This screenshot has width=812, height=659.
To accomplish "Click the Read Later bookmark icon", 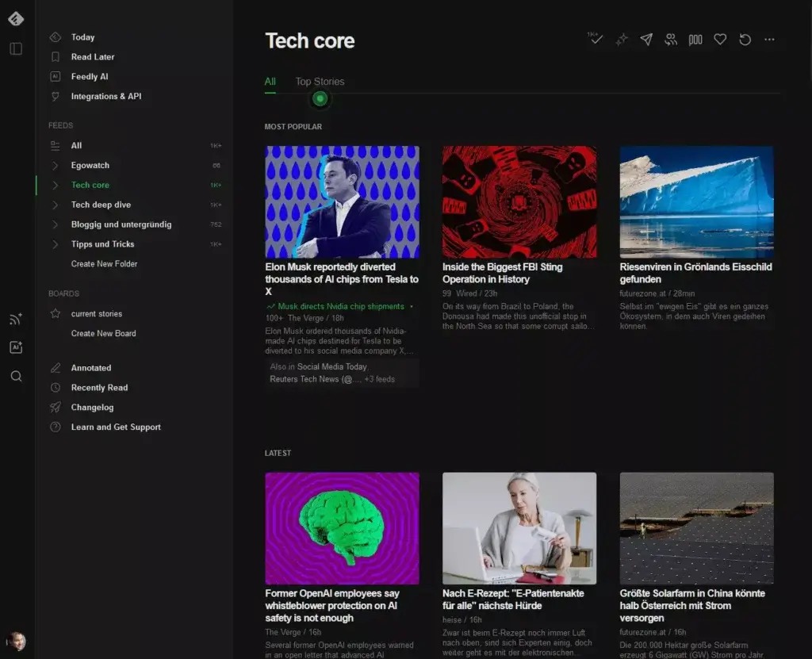I will pyautogui.click(x=56, y=57).
